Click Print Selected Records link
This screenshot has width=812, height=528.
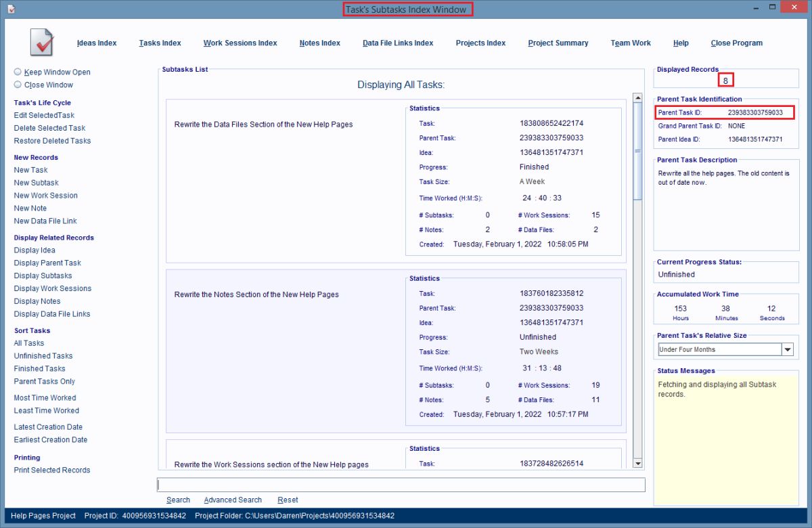[52, 470]
